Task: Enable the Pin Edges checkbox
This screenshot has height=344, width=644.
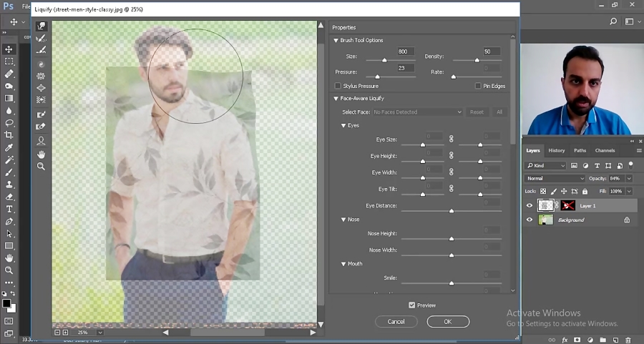Action: point(478,86)
